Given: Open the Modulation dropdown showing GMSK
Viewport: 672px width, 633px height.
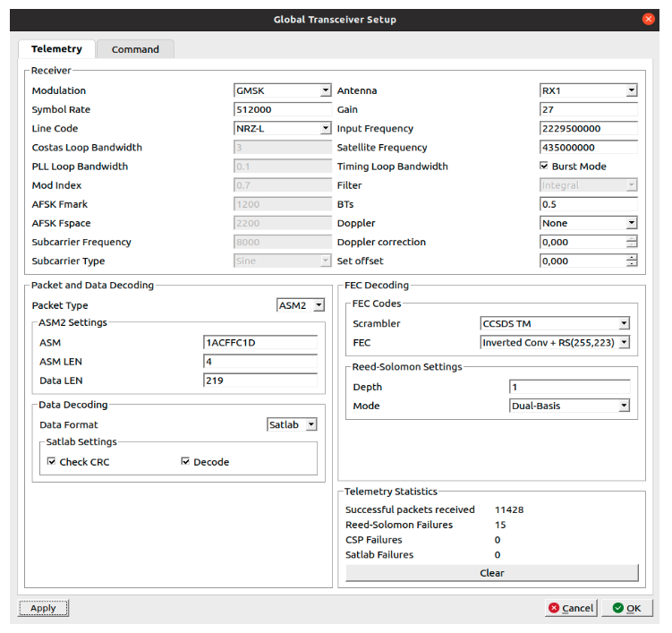Looking at the screenshot, I should tap(283, 90).
